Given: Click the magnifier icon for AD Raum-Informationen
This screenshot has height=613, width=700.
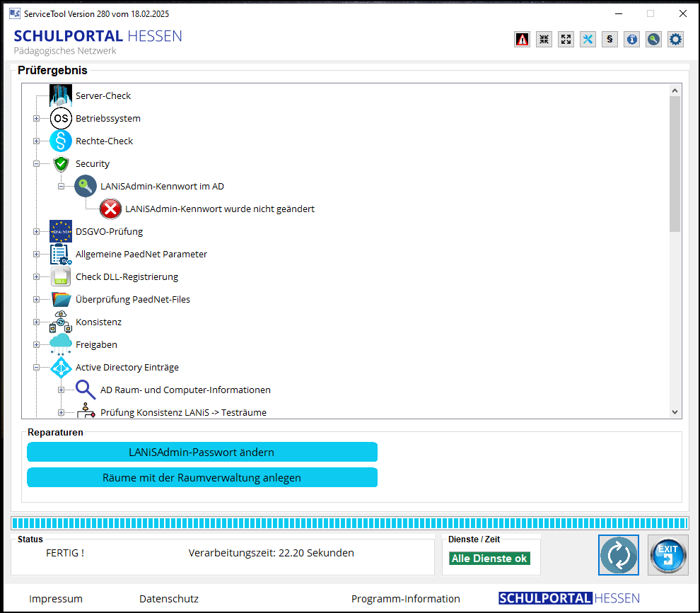Looking at the screenshot, I should 86,390.
